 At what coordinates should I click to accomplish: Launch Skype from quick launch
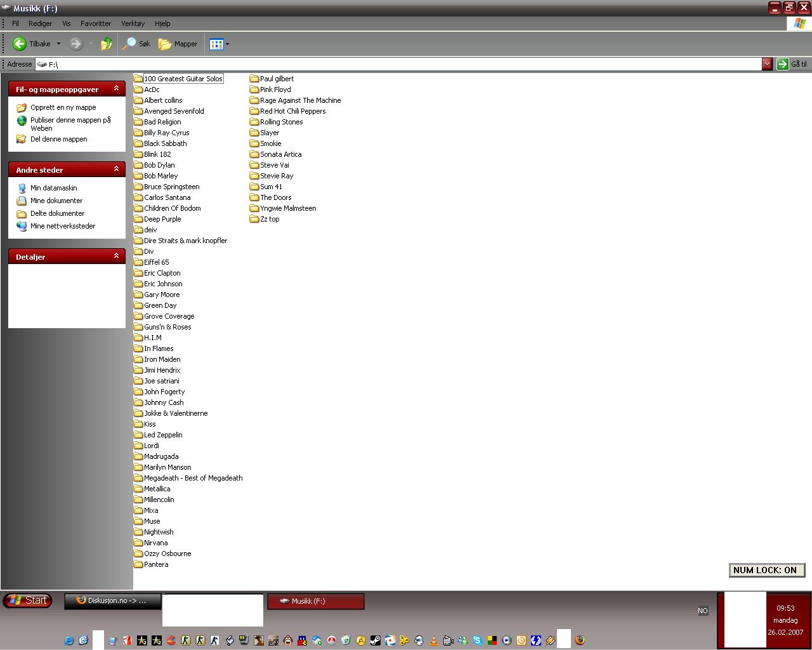point(478,640)
